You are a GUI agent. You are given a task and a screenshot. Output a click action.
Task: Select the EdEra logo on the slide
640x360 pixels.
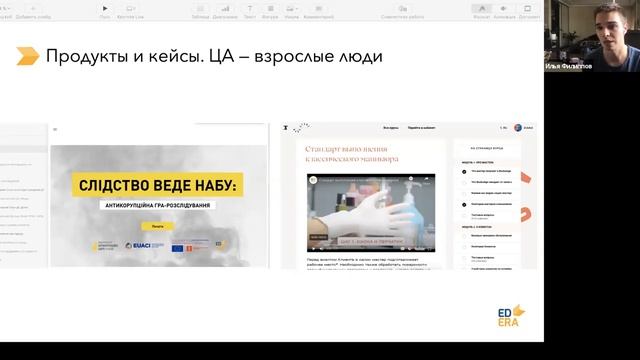click(x=511, y=316)
